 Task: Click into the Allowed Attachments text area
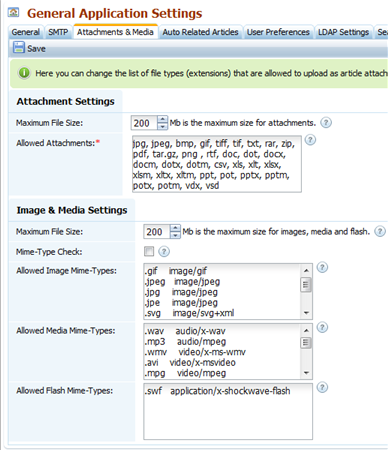[x=217, y=164]
